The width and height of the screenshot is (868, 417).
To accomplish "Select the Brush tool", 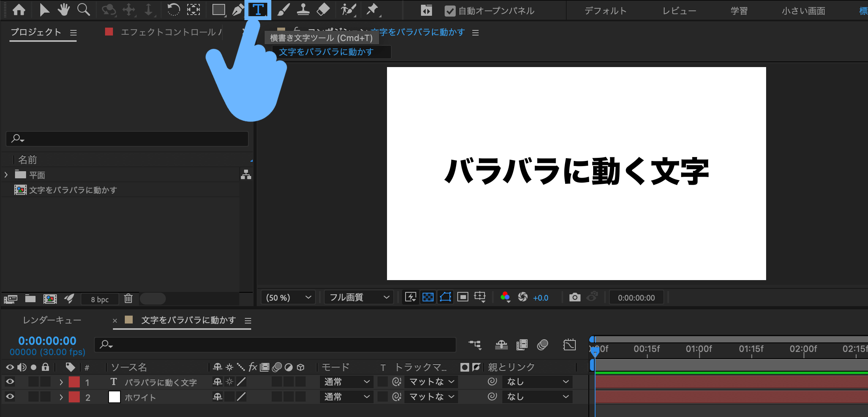I will click(x=283, y=10).
